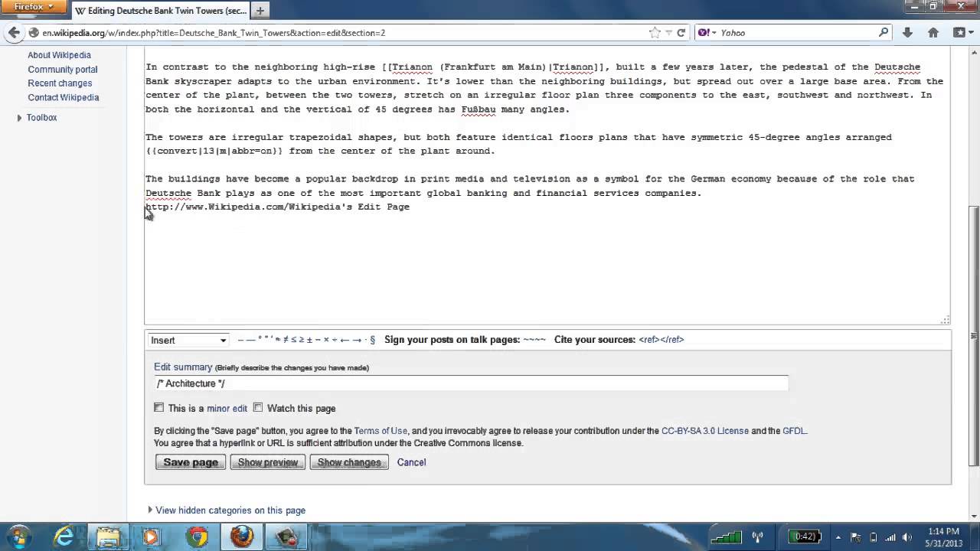The image size is (980, 551).
Task: Click the volume speaker tray icon
Action: (907, 537)
